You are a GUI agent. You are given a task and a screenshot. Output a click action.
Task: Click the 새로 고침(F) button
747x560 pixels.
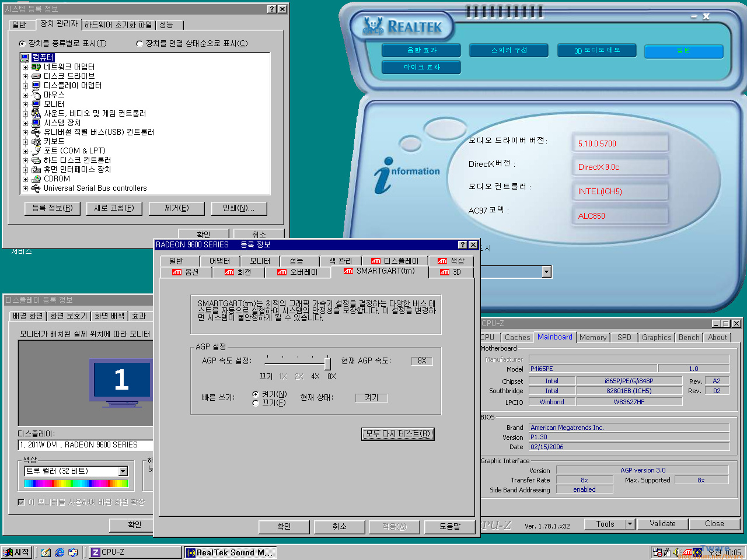[114, 208]
